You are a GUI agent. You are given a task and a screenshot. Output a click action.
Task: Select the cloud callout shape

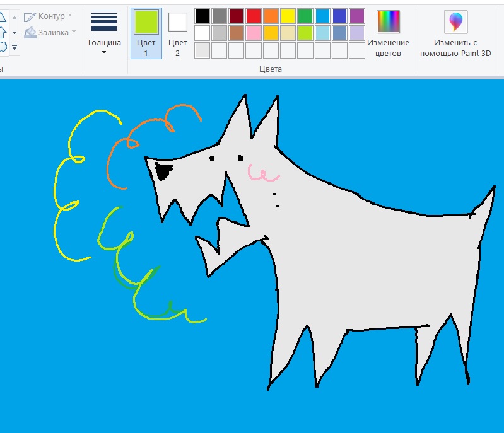coord(3,46)
